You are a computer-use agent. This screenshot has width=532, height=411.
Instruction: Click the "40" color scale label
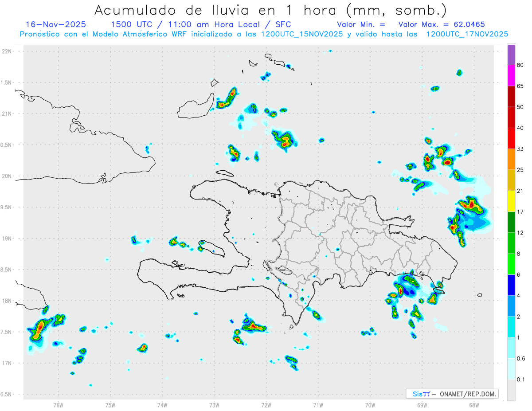[x=520, y=128]
